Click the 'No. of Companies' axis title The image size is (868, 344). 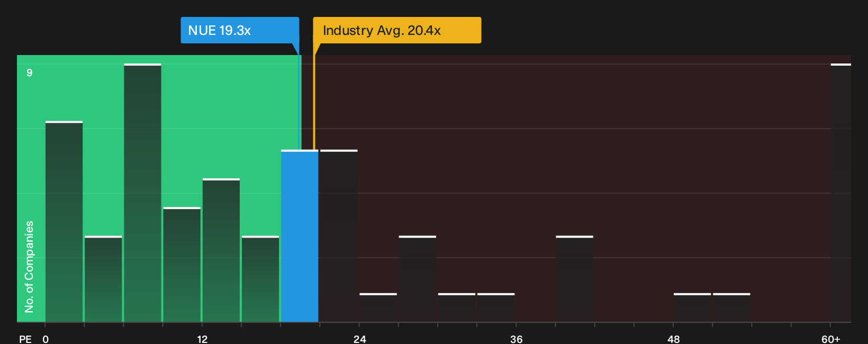click(x=29, y=266)
